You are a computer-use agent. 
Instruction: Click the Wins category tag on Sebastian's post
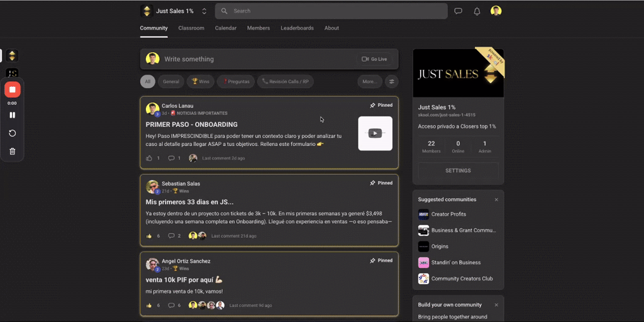pyautogui.click(x=180, y=191)
